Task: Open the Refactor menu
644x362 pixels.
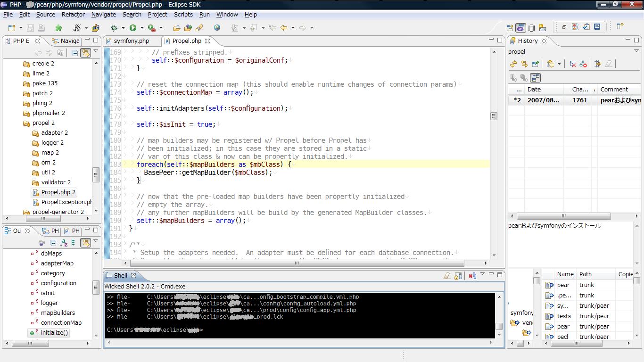Action: [x=73, y=15]
